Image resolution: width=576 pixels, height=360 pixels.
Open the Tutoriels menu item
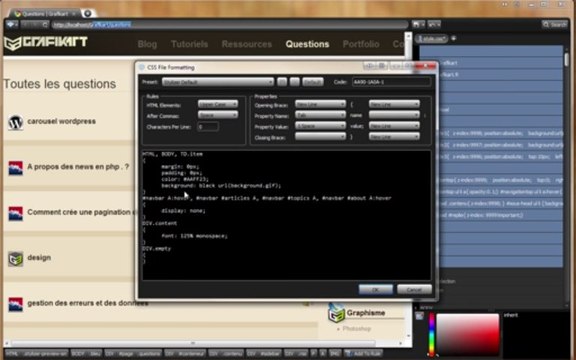pos(190,44)
